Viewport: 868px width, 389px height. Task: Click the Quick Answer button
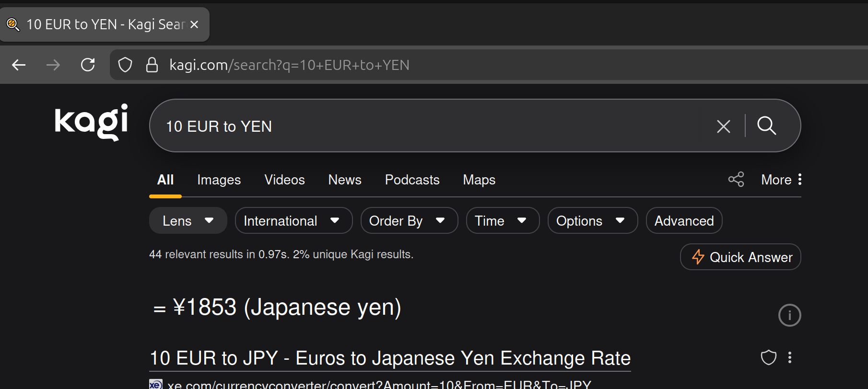[740, 257]
